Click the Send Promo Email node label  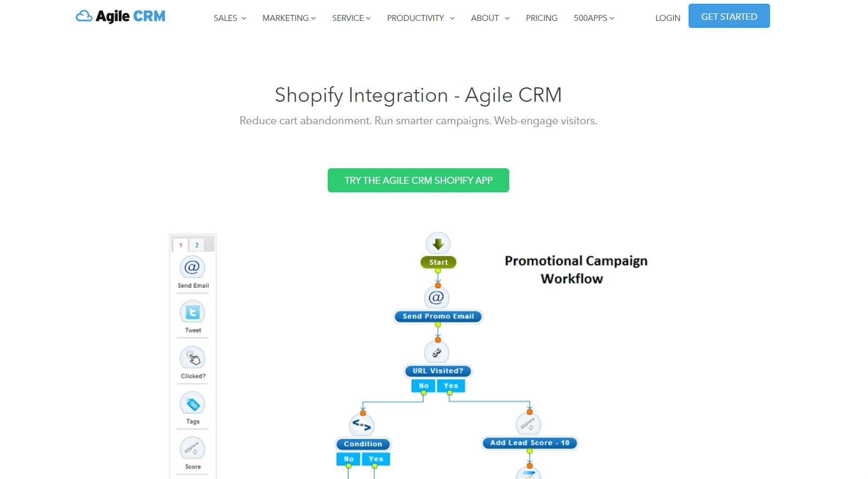pos(438,316)
